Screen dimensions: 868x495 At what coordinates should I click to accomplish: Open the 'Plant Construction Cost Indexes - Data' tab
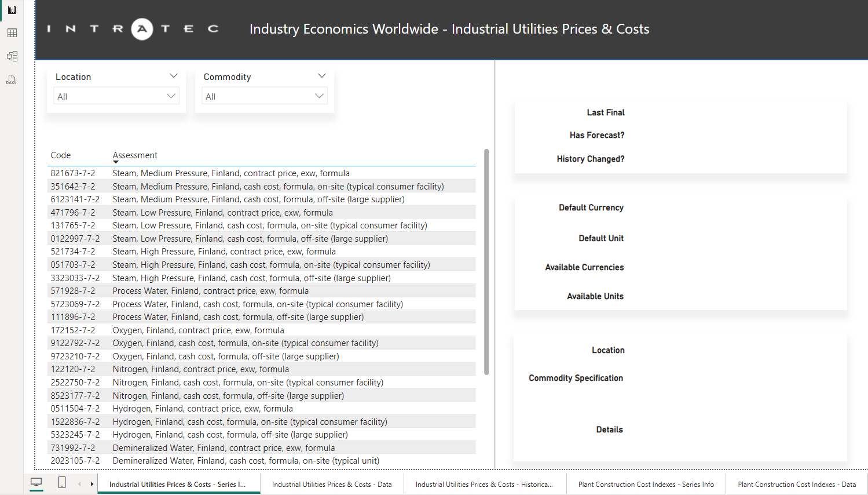(x=796, y=485)
